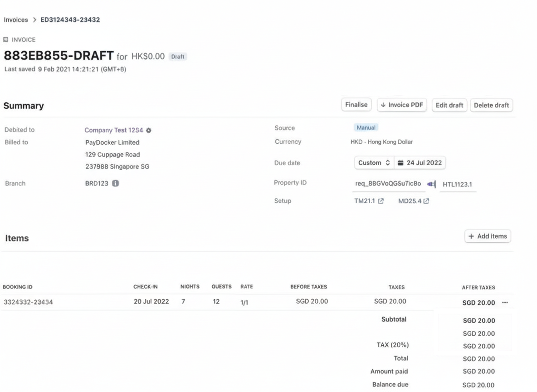The image size is (537, 392).
Task: Go back to Invoices via breadcrumb
Action: 15,20
